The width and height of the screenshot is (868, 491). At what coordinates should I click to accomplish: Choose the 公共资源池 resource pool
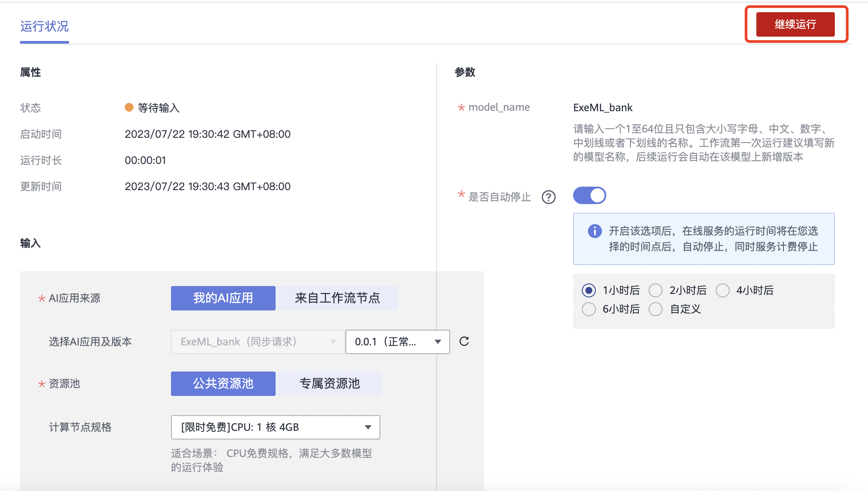(223, 384)
